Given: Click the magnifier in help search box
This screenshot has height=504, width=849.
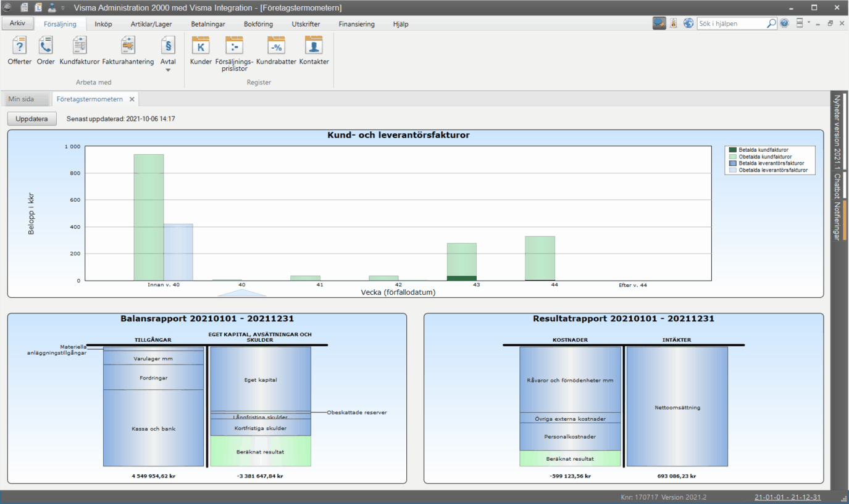Looking at the screenshot, I should (771, 23).
